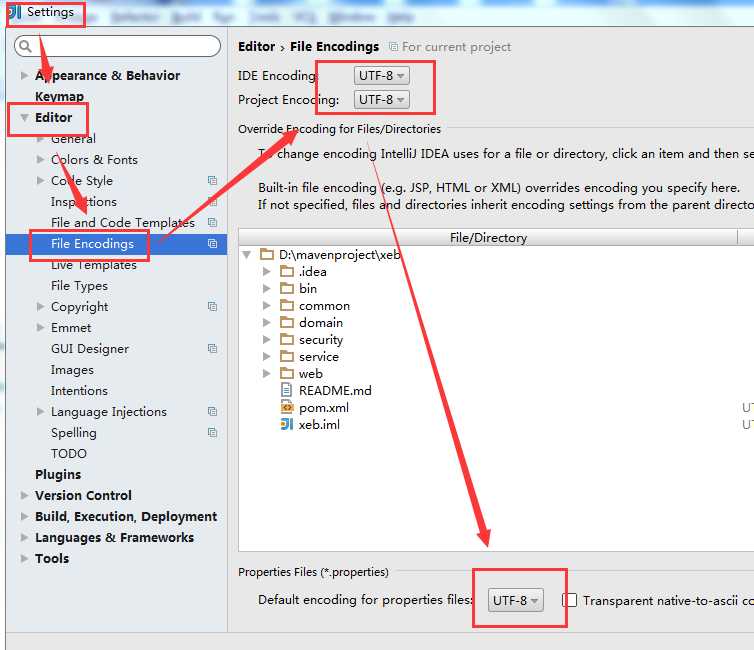Expand Colors & Fonts node
The image size is (754, 650).
pyautogui.click(x=40, y=159)
